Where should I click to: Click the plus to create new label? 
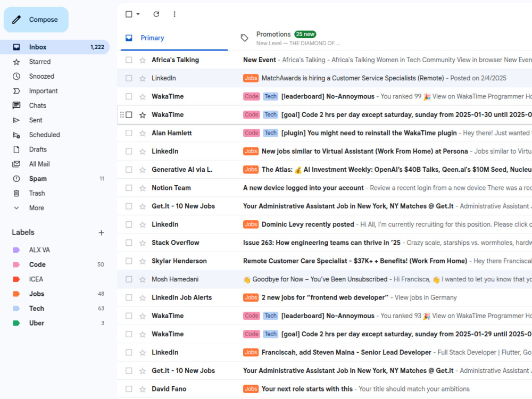pyautogui.click(x=101, y=233)
